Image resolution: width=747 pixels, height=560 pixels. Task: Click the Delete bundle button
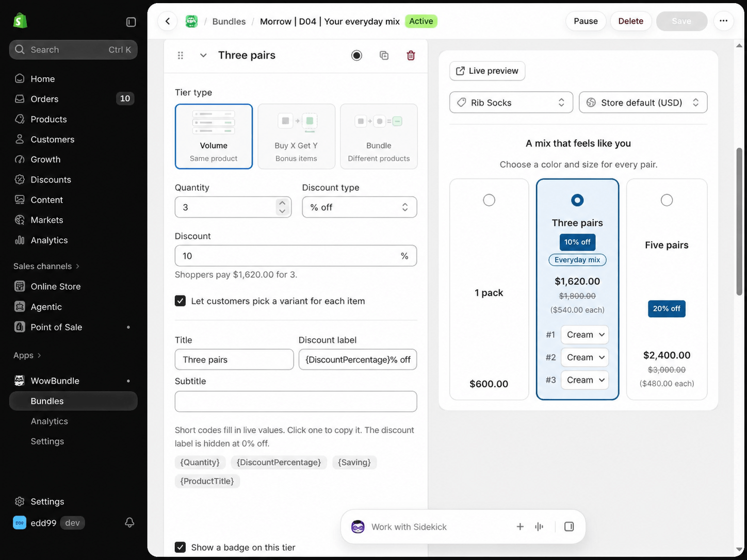630,21
